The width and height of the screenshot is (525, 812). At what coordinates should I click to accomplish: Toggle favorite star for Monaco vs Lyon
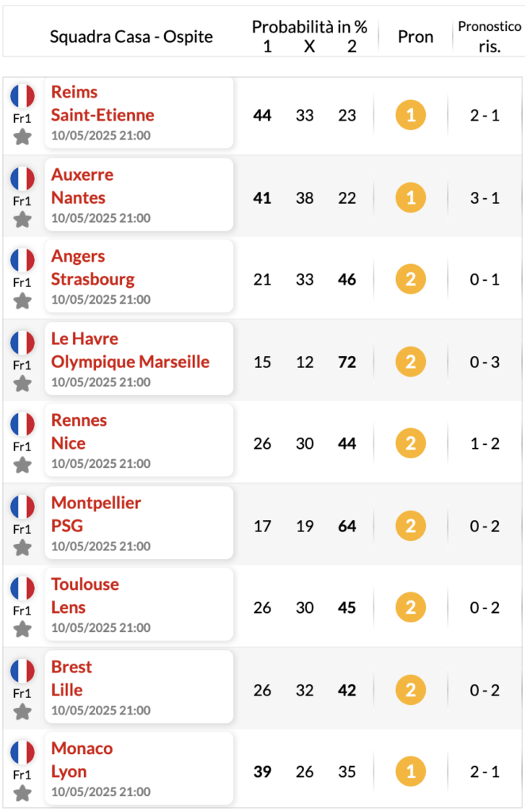coord(22,793)
